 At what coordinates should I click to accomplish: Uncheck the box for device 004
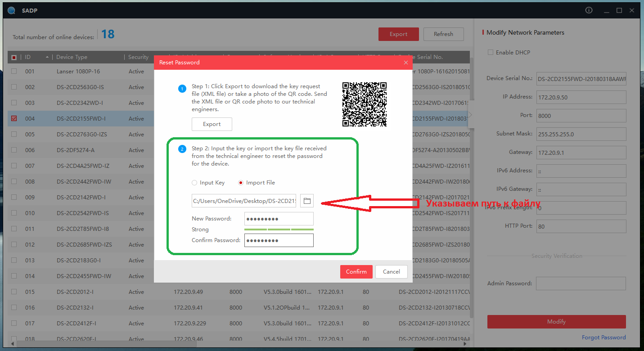[x=14, y=118]
